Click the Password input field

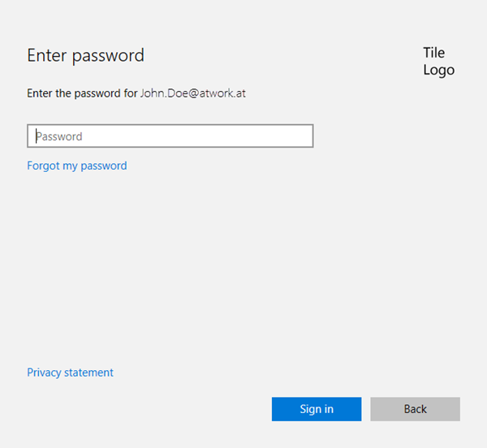170,136
